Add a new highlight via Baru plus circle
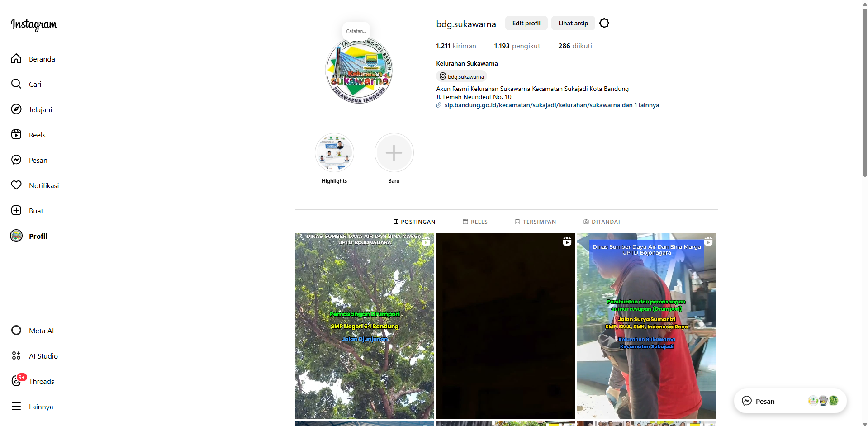868x426 pixels. coord(394,152)
